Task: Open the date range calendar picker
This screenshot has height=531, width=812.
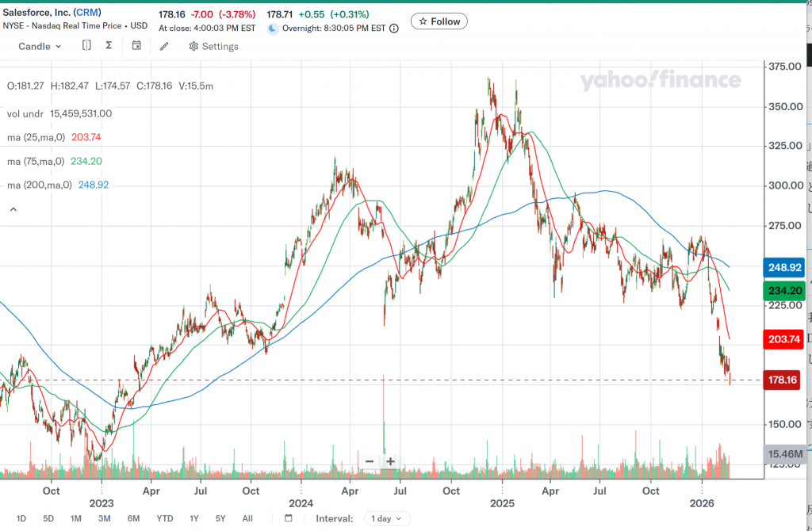Action: coord(289,518)
